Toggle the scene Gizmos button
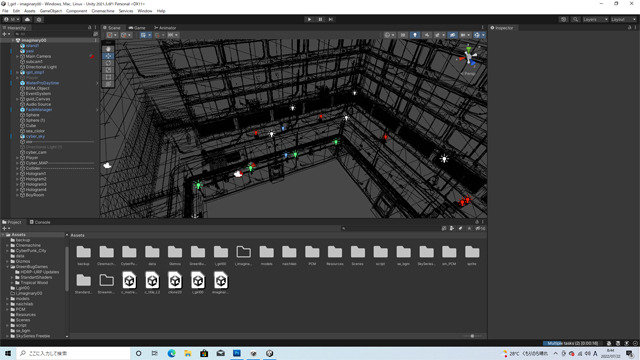This screenshot has width=640, height=360. 477,35
